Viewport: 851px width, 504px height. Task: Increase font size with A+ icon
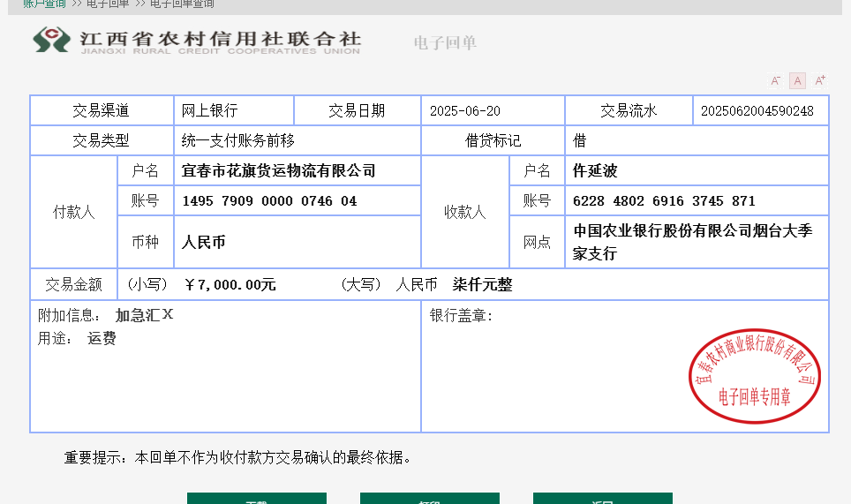coord(819,81)
